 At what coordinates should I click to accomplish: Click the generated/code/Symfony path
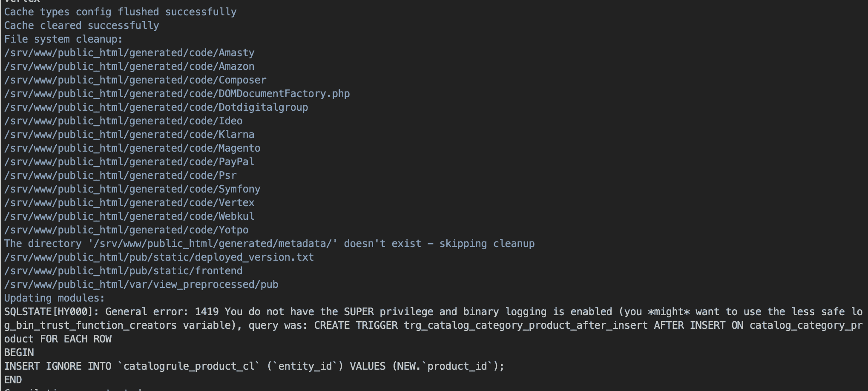click(132, 189)
